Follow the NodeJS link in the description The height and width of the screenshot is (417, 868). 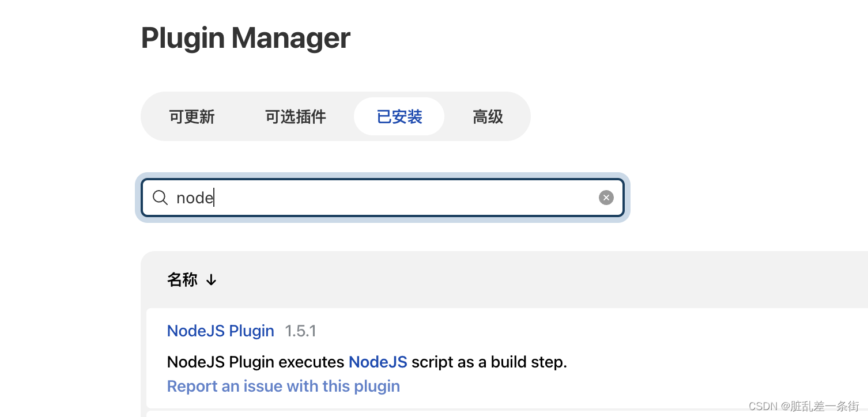click(x=378, y=362)
